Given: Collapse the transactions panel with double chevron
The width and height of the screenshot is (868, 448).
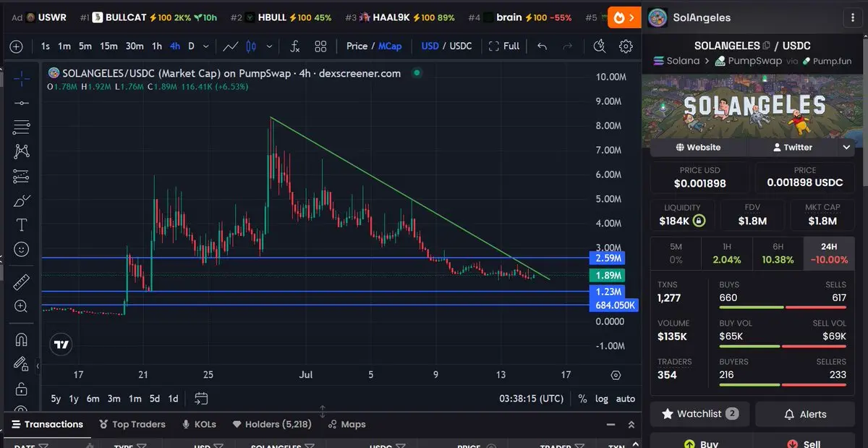Looking at the screenshot, I should point(631,425).
